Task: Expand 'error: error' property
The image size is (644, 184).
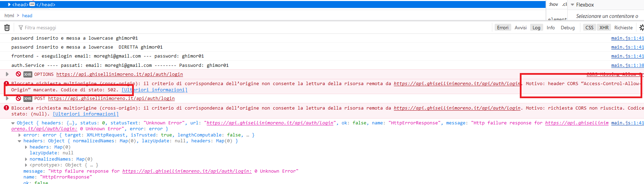Action: coord(20,135)
